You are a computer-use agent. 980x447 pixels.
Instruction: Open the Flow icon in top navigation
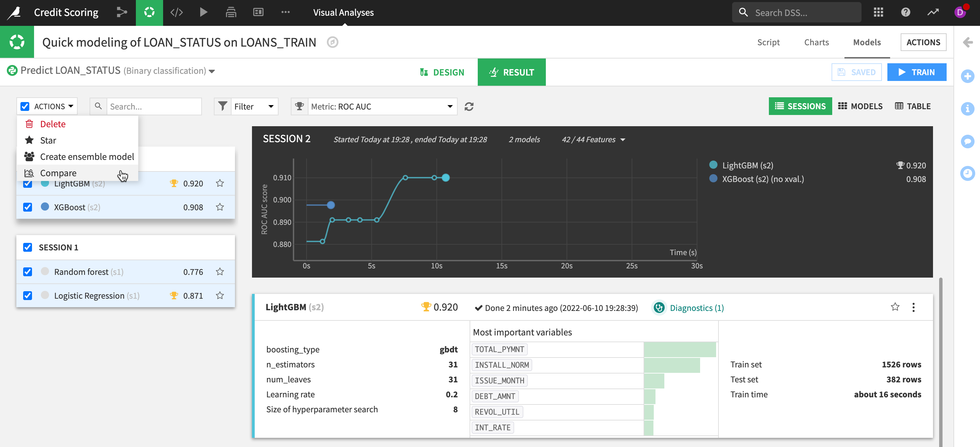point(122,13)
